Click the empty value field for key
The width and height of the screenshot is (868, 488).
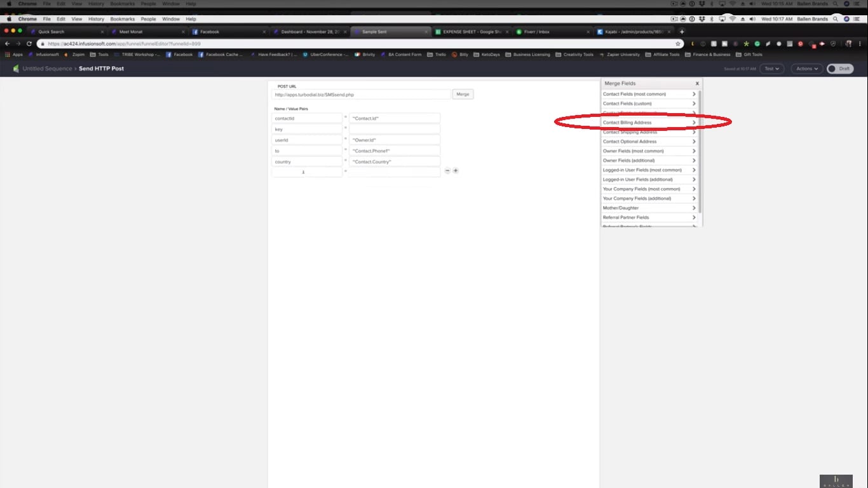tap(394, 129)
